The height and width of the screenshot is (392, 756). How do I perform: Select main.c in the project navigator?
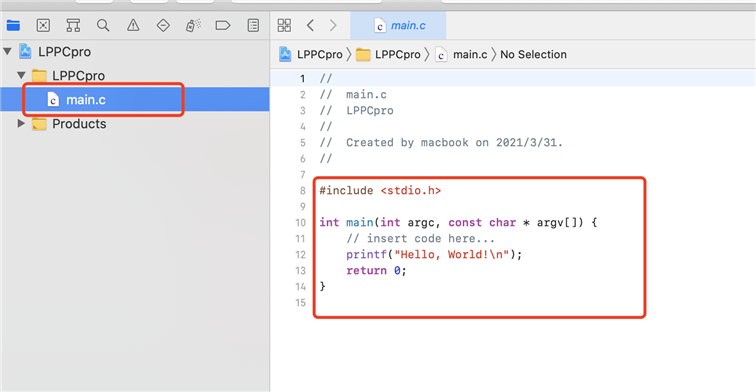pos(135,99)
